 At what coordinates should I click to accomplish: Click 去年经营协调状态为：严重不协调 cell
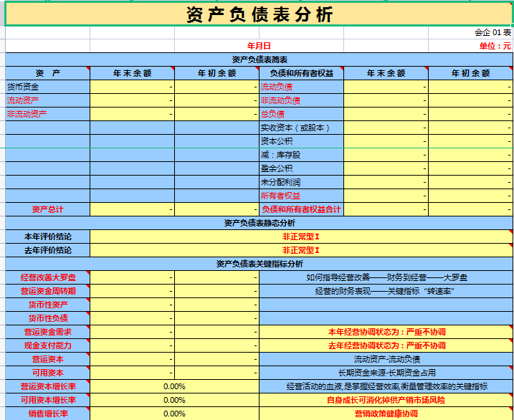click(x=386, y=345)
